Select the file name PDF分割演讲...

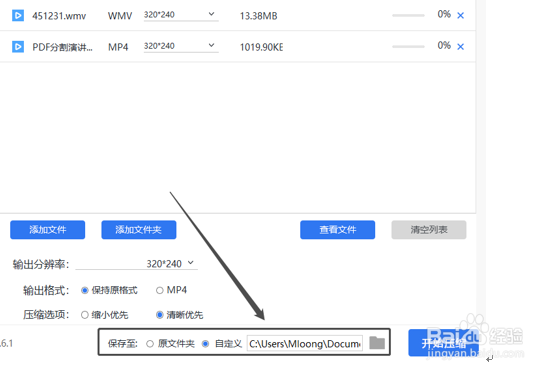coord(62,47)
